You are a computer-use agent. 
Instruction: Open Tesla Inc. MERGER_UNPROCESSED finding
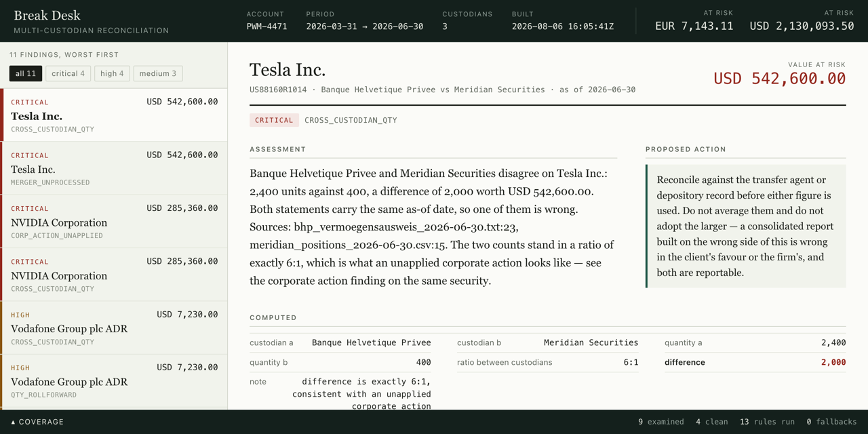(x=114, y=168)
